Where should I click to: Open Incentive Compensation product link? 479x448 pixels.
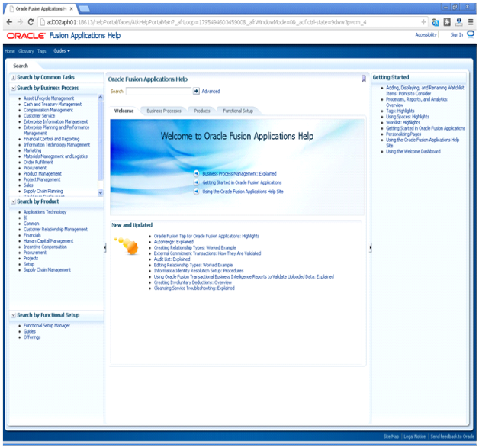tap(45, 247)
